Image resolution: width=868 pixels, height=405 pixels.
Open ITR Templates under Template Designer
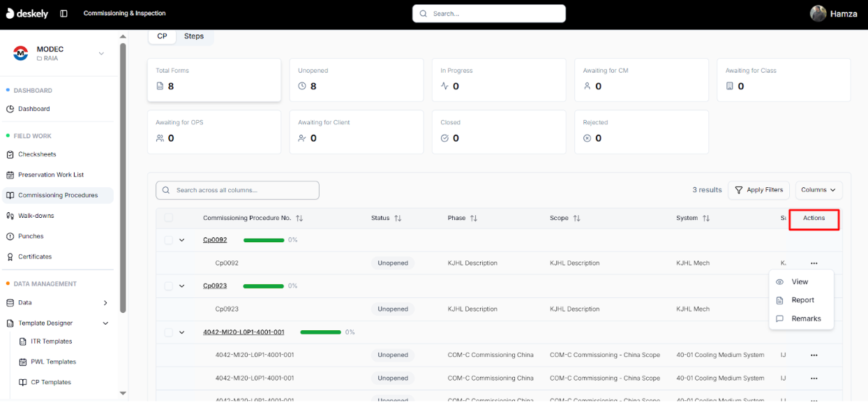pos(52,341)
